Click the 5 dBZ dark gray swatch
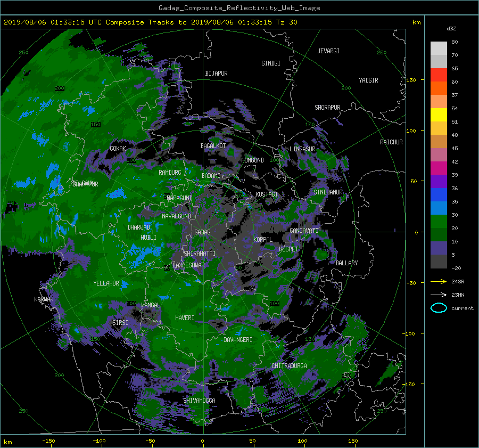Viewport: 479px width, 448px height. pyautogui.click(x=439, y=262)
